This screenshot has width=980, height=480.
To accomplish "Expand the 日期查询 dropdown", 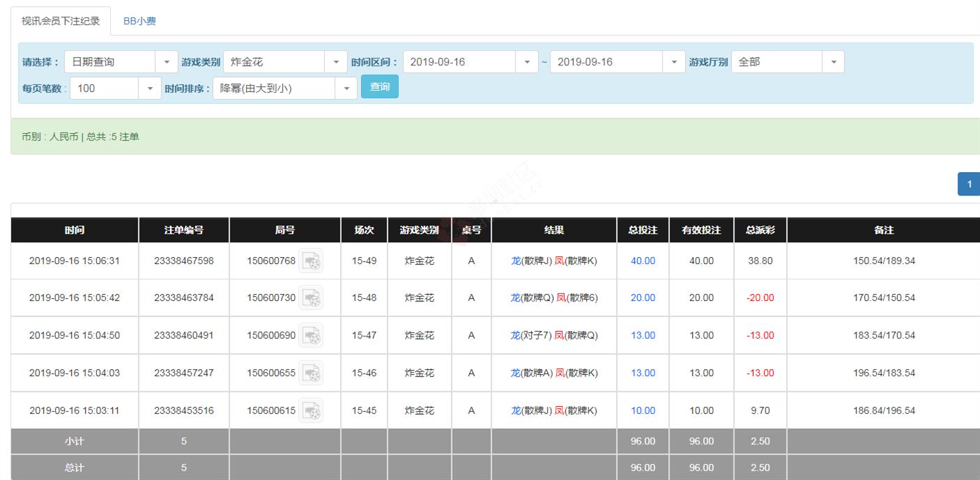I will point(121,62).
